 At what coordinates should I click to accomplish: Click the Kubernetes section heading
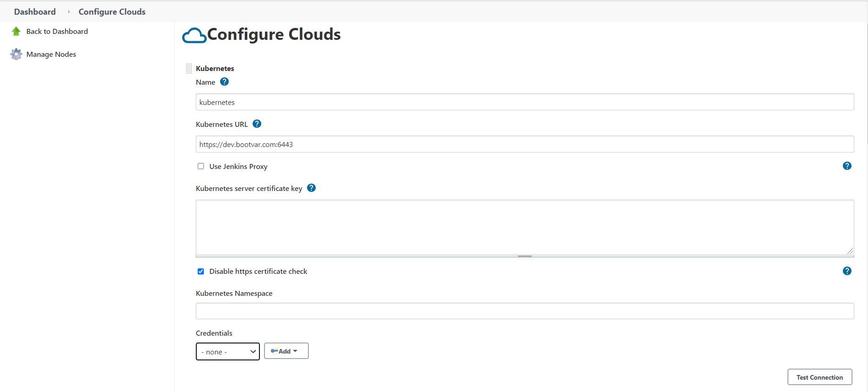click(215, 68)
